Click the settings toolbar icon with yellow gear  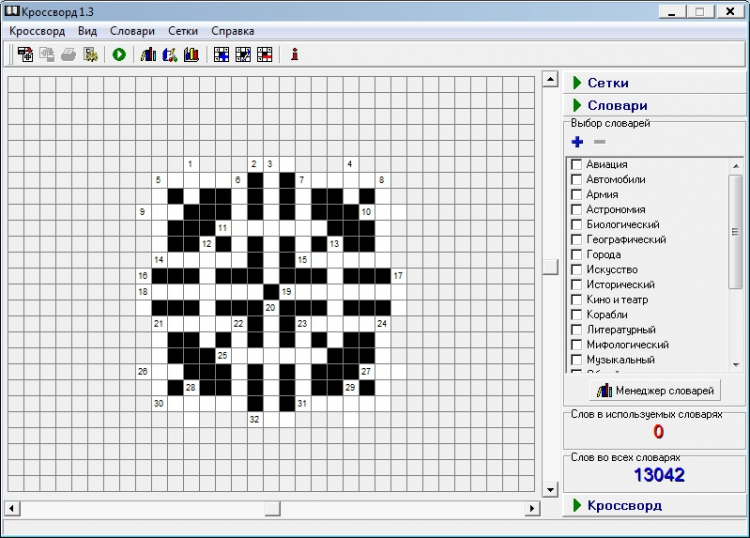click(90, 55)
